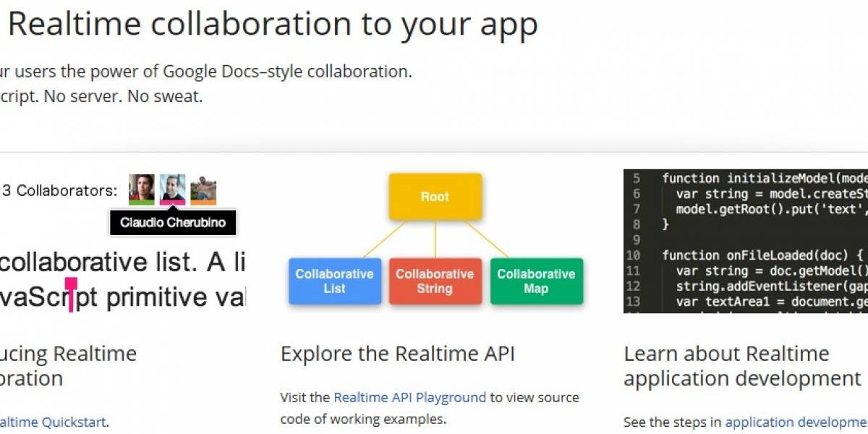The height and width of the screenshot is (434, 868).
Task: Click the second collaborator avatar with pink underline
Action: coord(173,190)
